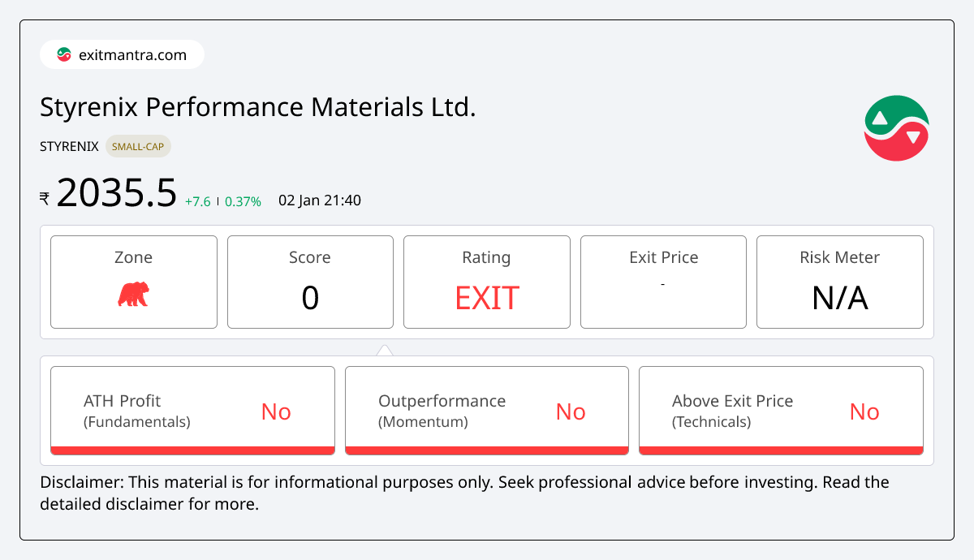Click the circular ExitMantra brand logo top right
Viewport: 974px width, 560px height.
(896, 127)
